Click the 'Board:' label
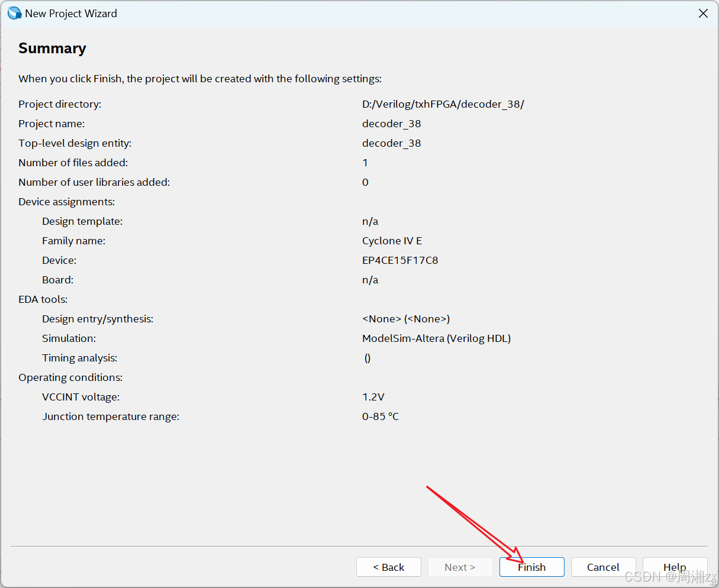This screenshot has width=719, height=588. tap(58, 280)
